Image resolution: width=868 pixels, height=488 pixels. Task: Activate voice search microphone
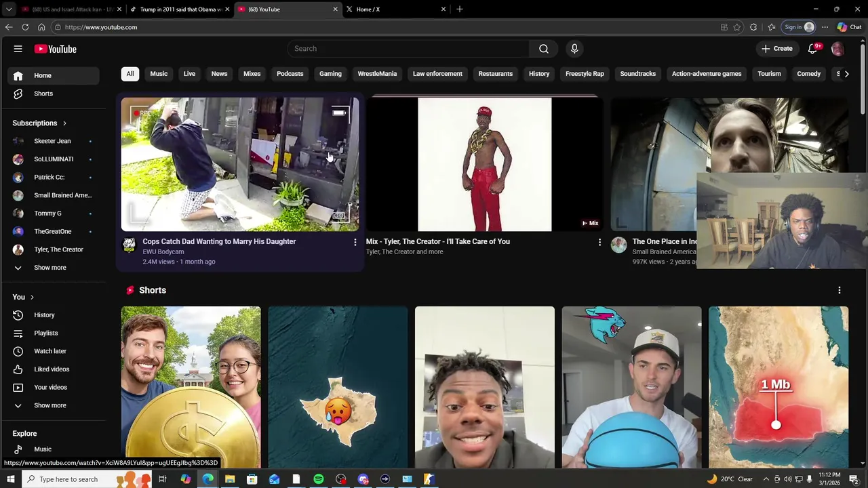(574, 49)
